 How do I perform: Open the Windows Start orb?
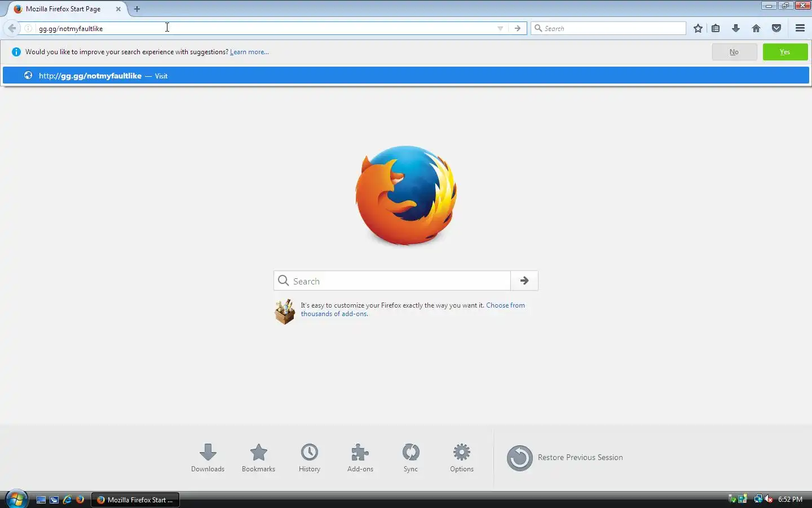click(x=16, y=499)
